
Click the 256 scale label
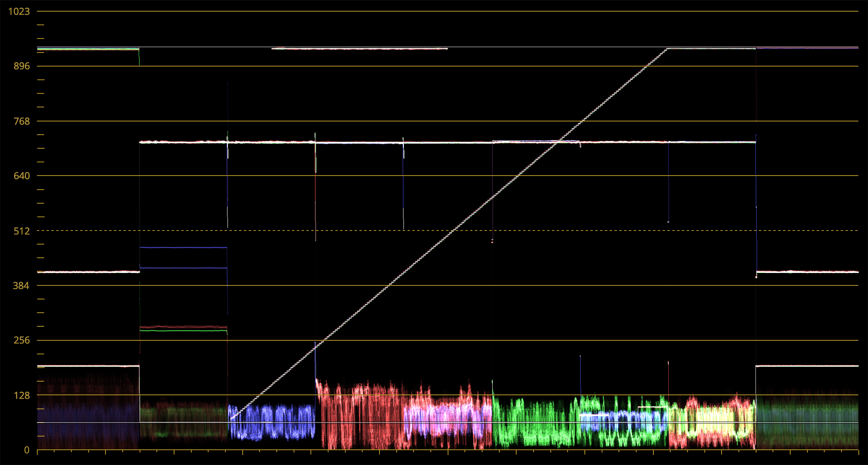click(22, 340)
